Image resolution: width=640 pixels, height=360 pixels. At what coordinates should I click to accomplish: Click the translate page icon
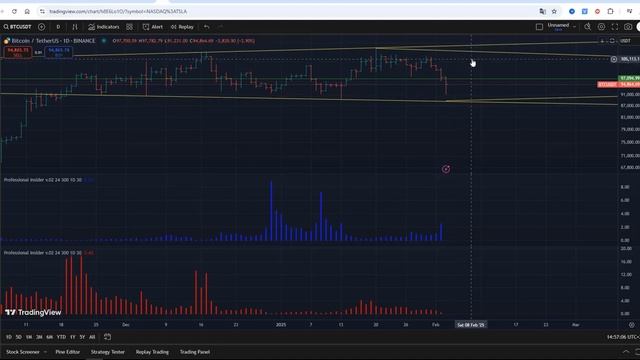tap(542, 11)
